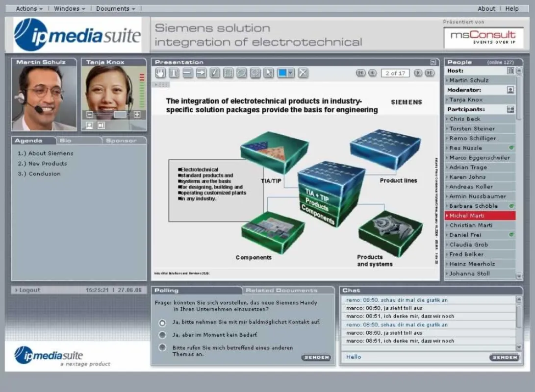
Task: Open the Documents menu
Action: coord(116,8)
